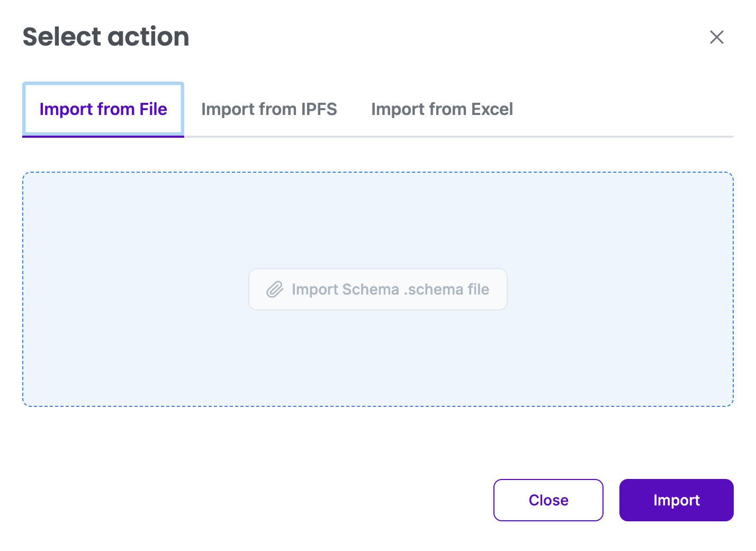This screenshot has height=551, width=756.
Task: Click the ".schema file" text in the upload button
Action: coord(446,289)
